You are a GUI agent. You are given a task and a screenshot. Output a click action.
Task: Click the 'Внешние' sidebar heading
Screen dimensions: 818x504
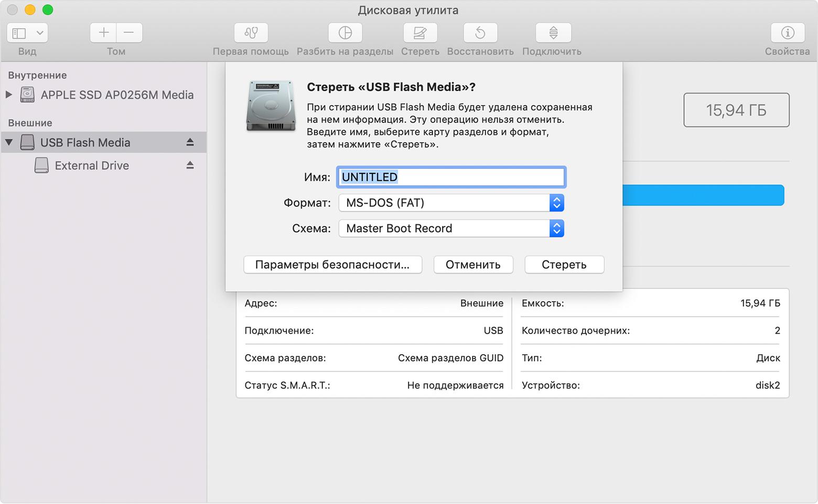(30, 123)
